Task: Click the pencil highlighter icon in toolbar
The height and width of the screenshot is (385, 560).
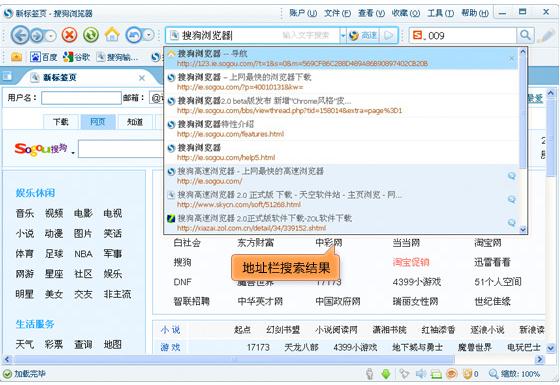Action: pos(545,36)
